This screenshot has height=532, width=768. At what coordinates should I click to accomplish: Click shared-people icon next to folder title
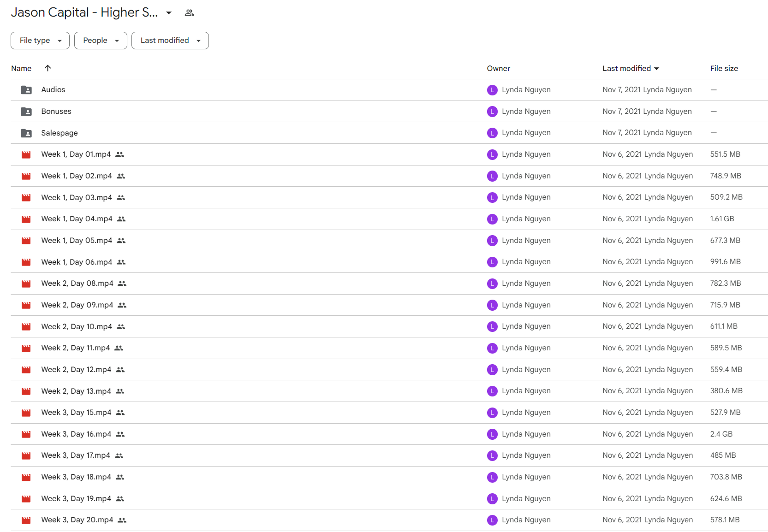coord(189,13)
